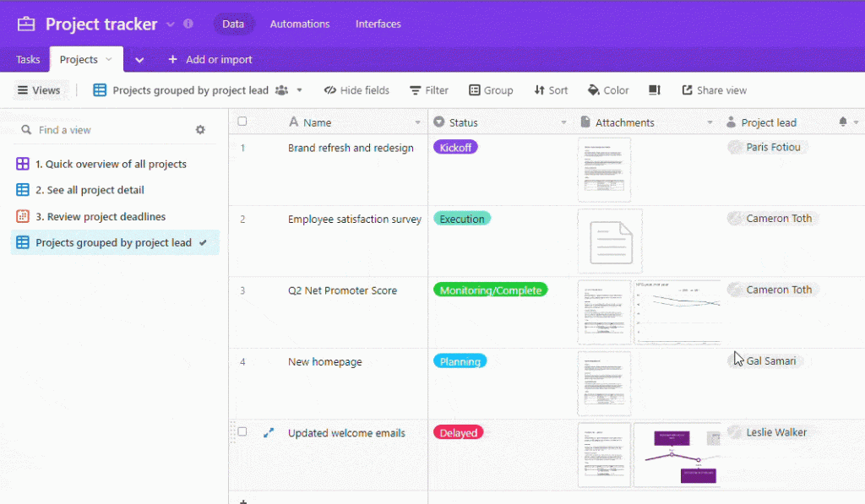Open the Filter tool
This screenshot has height=504, width=865.
(428, 90)
